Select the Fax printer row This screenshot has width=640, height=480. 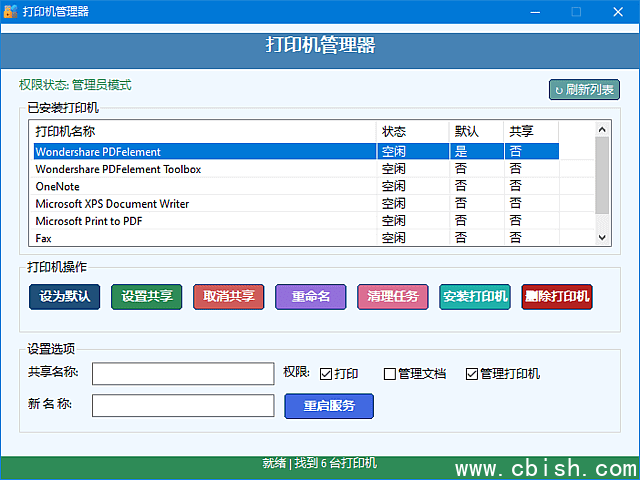coord(296,238)
